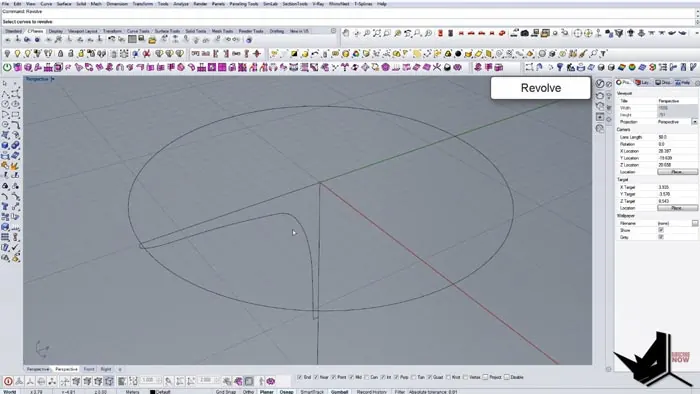Viewport: 700px width, 394px height.
Task: Click the Filter status bar pane
Action: [400, 392]
